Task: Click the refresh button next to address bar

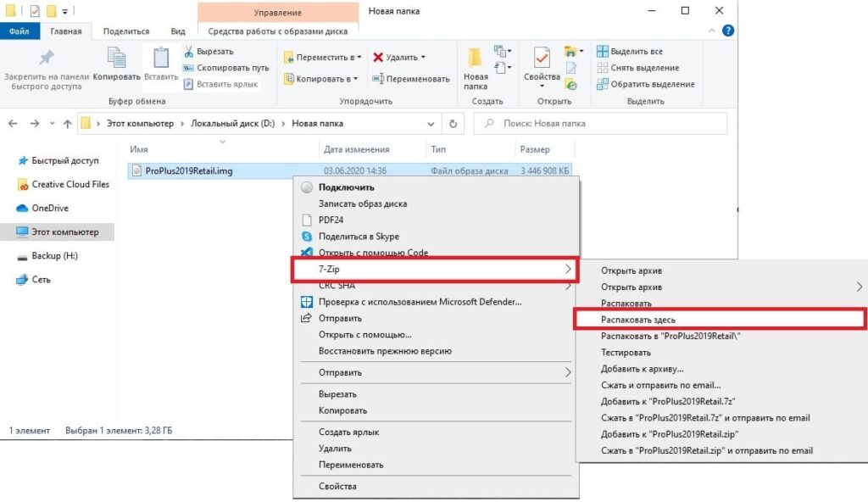Action: (x=453, y=124)
